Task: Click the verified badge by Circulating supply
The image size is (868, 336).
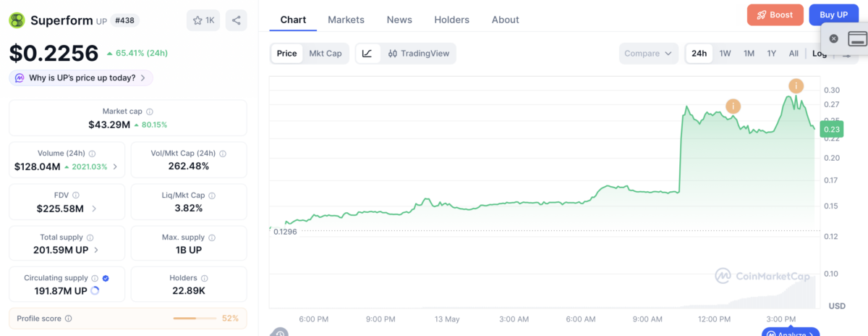Action: (106, 278)
